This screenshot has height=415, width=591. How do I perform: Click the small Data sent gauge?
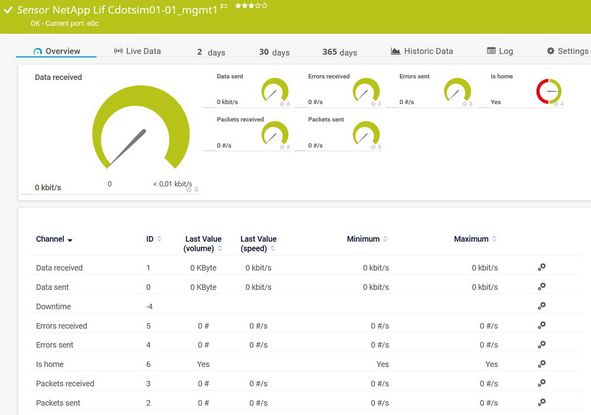coord(275,90)
